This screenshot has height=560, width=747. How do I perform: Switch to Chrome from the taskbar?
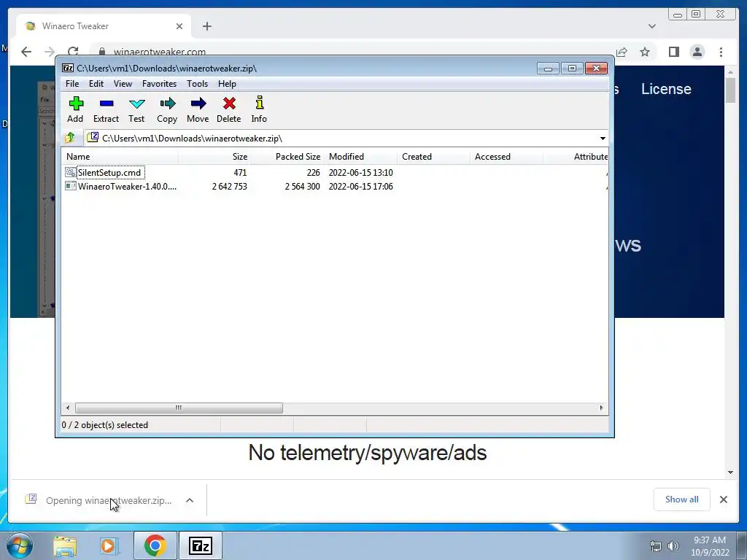[155, 545]
